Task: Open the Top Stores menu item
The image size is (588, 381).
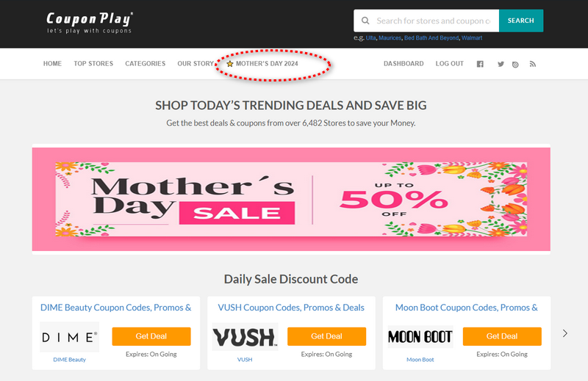Action: [93, 64]
